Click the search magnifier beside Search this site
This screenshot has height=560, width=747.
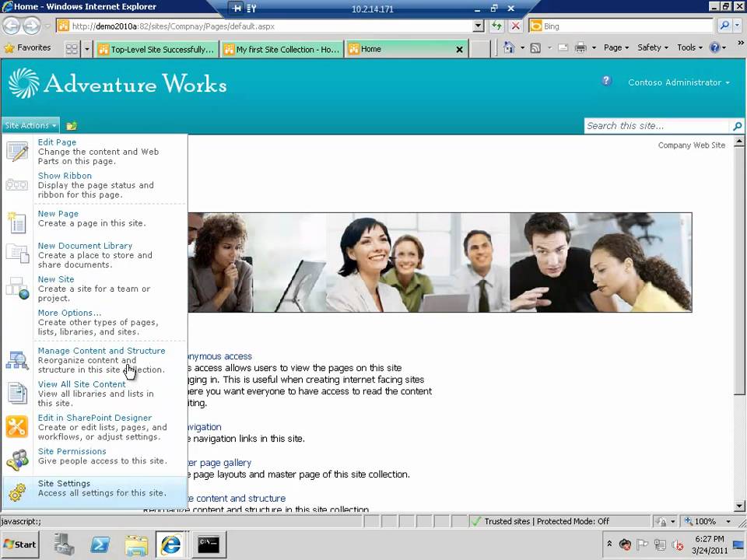click(x=737, y=126)
